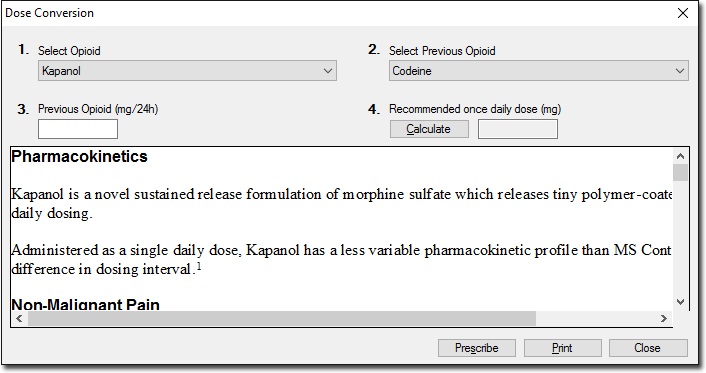This screenshot has width=706, height=373.
Task: Click the vertical scrollbar thumb
Action: tap(680, 173)
